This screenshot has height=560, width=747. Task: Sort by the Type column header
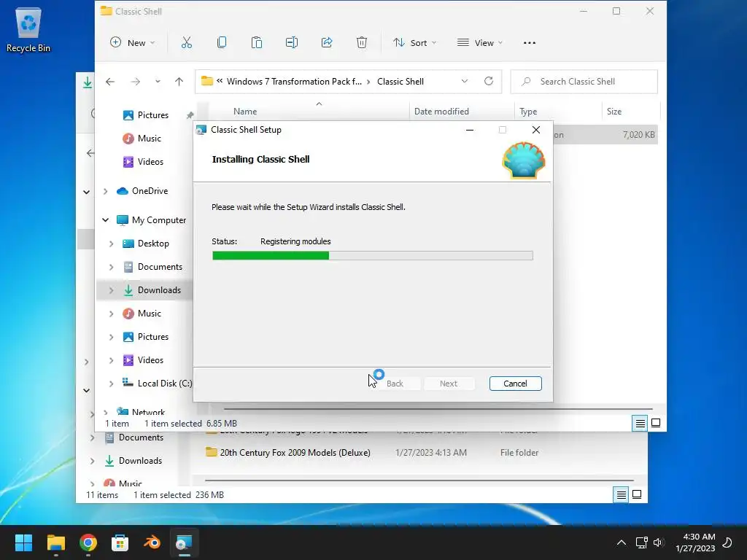[528, 112]
